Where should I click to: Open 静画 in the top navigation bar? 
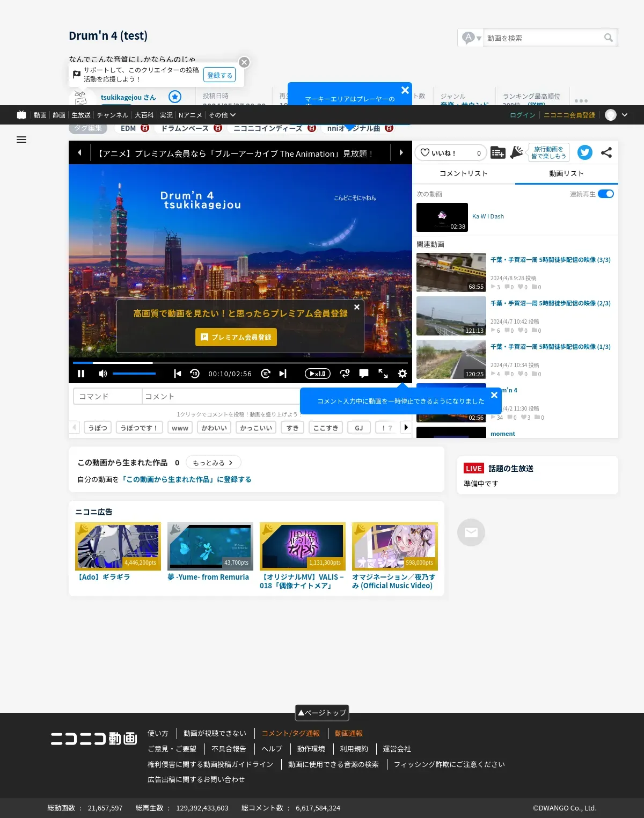coord(59,115)
